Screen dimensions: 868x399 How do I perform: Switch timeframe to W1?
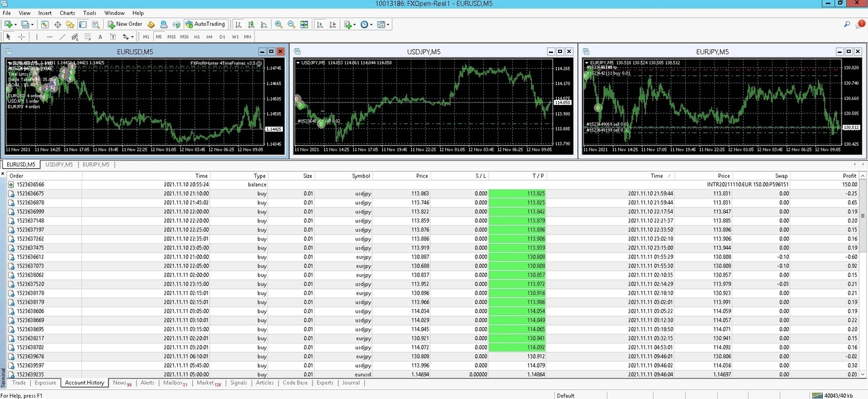click(x=235, y=37)
